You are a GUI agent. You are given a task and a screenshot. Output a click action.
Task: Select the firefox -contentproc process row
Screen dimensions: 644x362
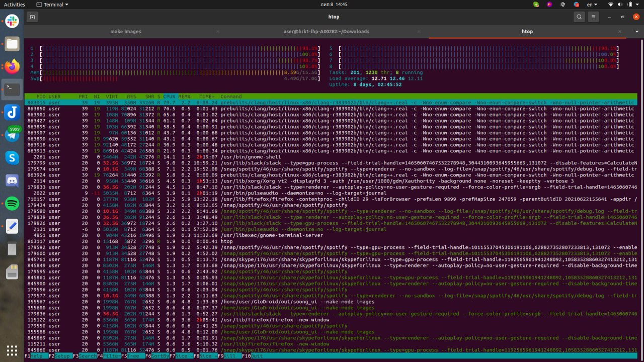click(331, 199)
